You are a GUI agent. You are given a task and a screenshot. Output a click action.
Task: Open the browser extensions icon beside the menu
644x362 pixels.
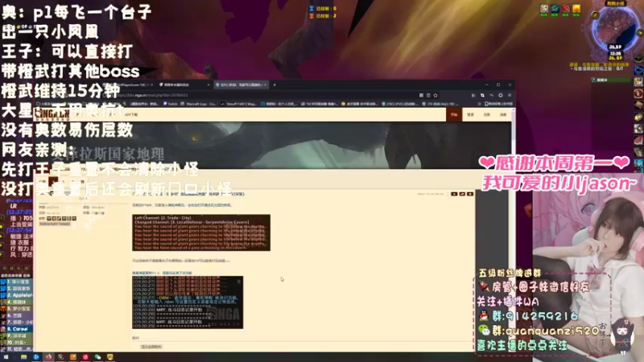coord(500,95)
